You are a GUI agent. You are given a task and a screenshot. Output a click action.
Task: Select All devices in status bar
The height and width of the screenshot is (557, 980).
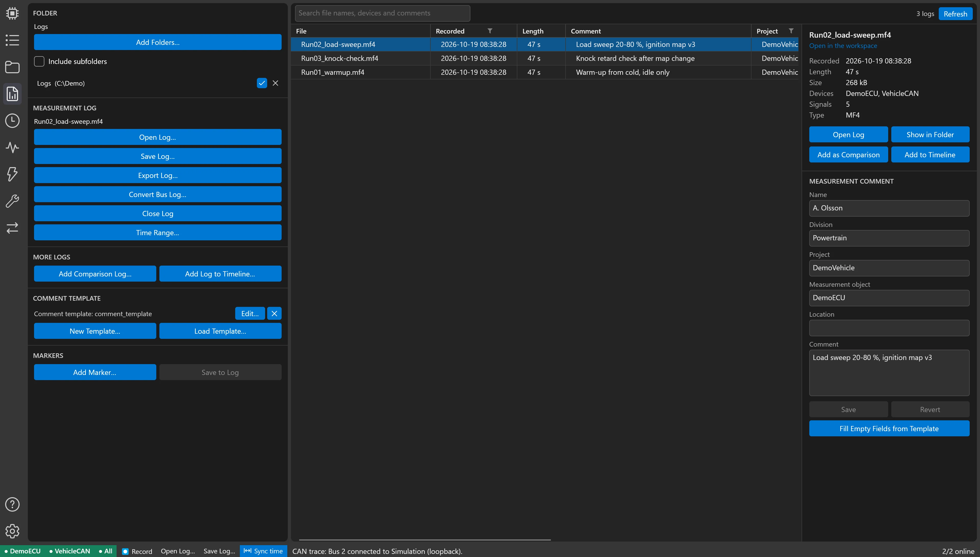(105, 551)
